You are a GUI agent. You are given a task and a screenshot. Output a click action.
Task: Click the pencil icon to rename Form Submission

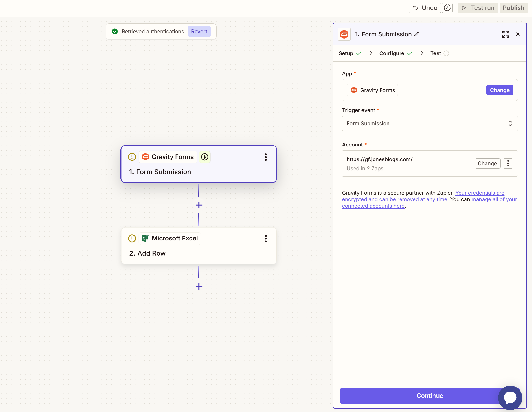(417, 34)
